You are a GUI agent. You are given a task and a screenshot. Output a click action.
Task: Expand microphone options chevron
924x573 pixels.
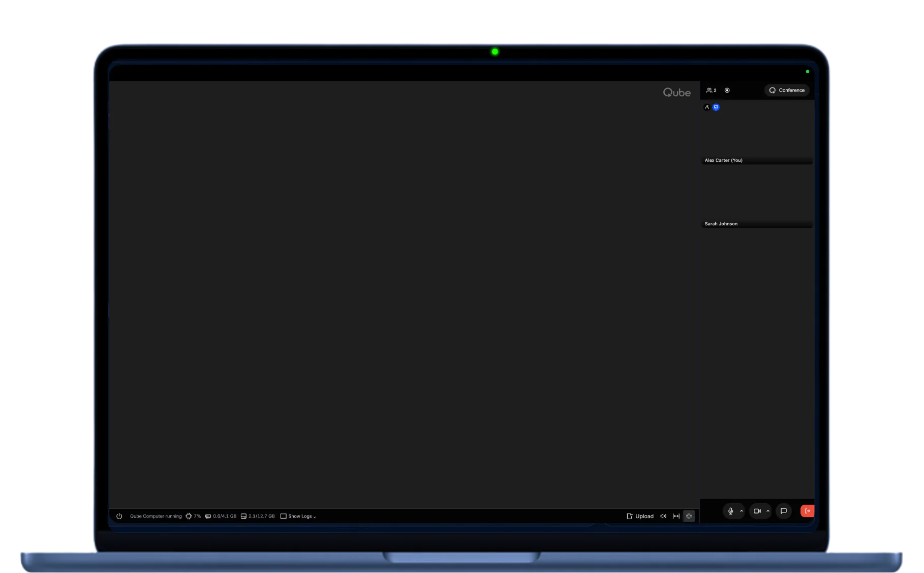742,511
